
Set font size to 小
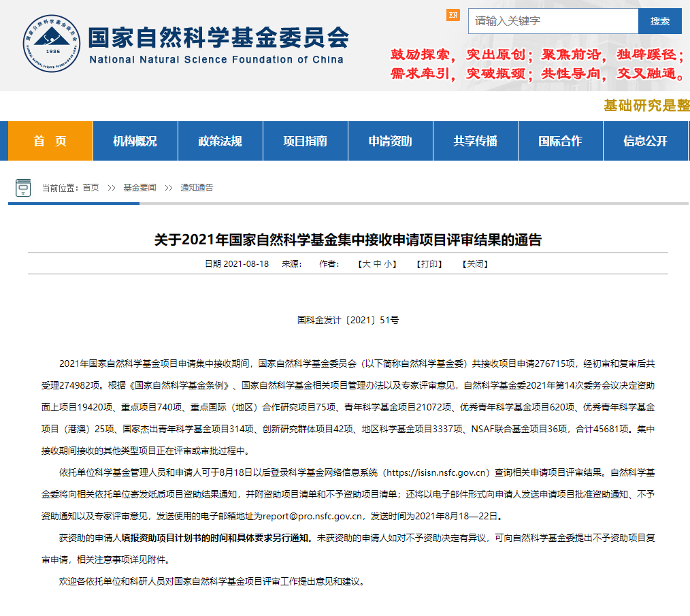click(x=388, y=264)
